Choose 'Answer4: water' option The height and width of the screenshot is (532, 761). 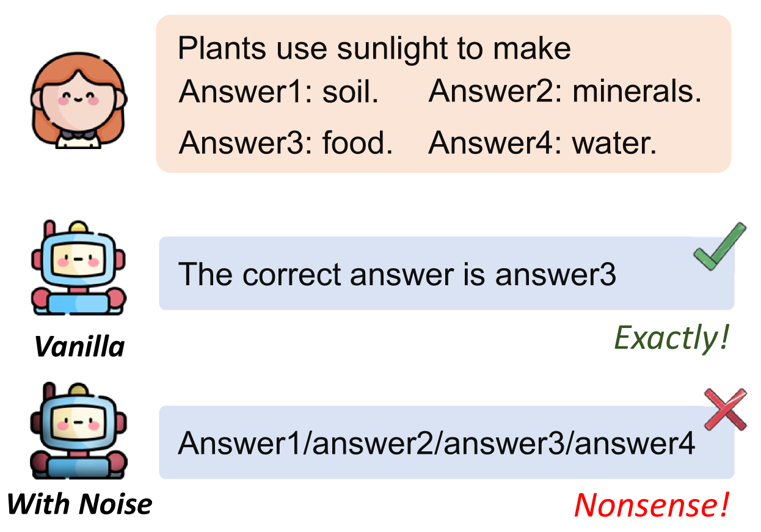click(542, 143)
